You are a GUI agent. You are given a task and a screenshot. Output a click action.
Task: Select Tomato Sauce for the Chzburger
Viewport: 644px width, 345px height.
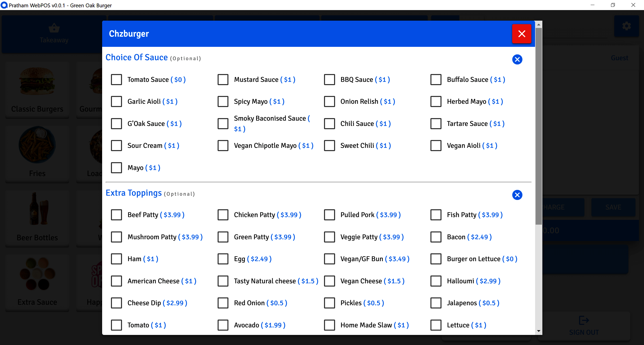tap(116, 79)
